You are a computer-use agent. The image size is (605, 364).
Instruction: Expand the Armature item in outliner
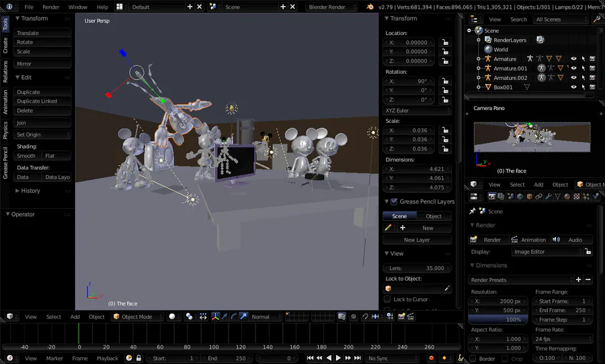point(479,58)
